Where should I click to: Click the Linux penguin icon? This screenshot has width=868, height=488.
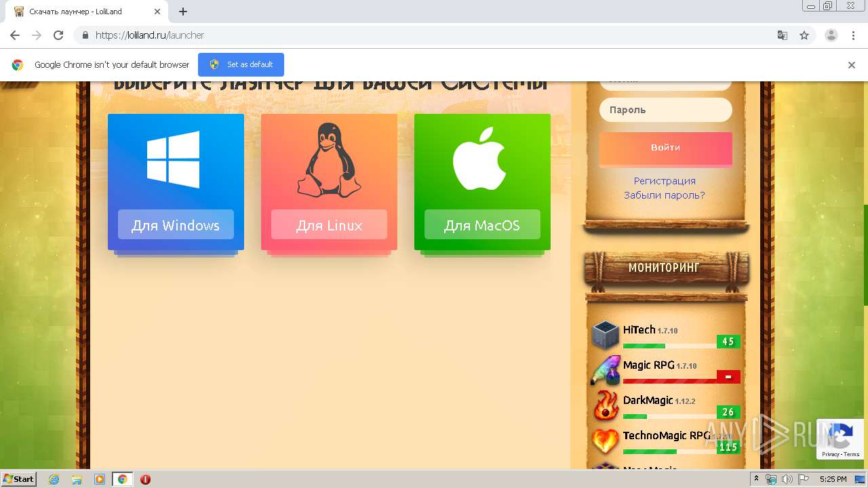click(329, 161)
